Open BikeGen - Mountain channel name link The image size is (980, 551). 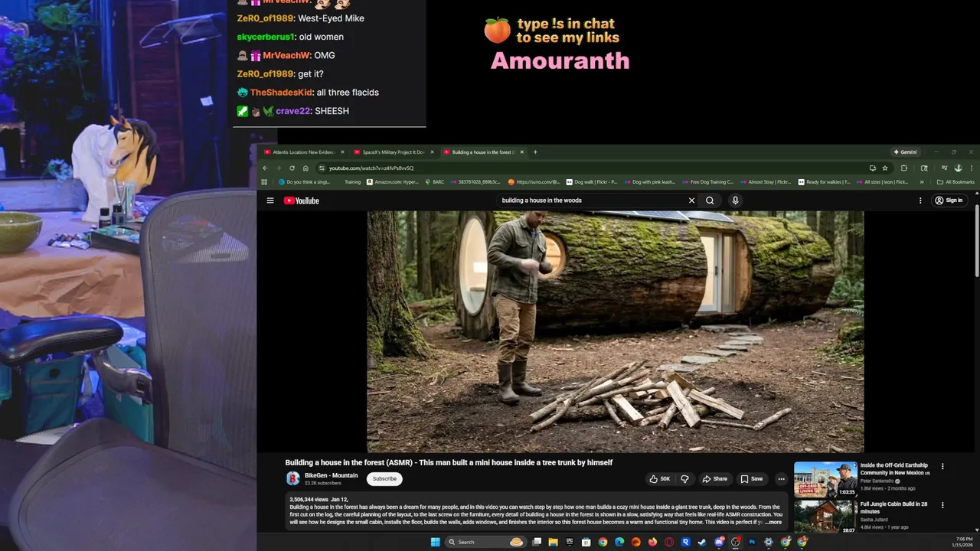(331, 475)
